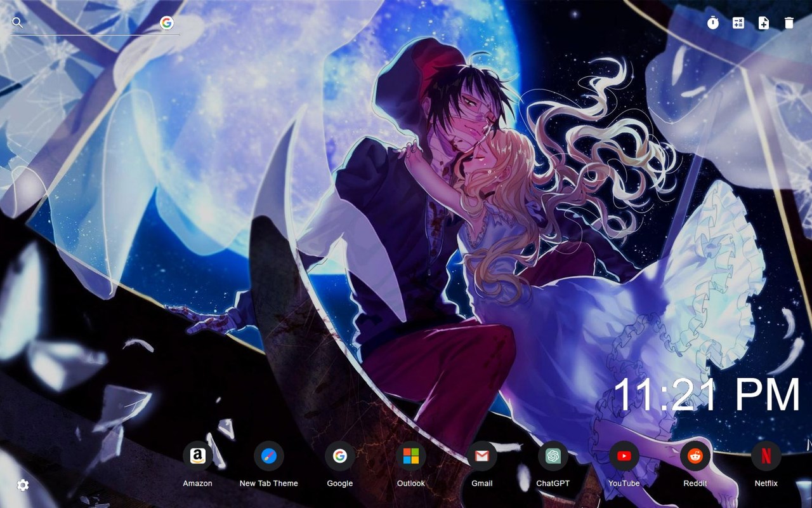Click the Netflix label text
Image resolution: width=812 pixels, height=508 pixels.
pyautogui.click(x=766, y=483)
